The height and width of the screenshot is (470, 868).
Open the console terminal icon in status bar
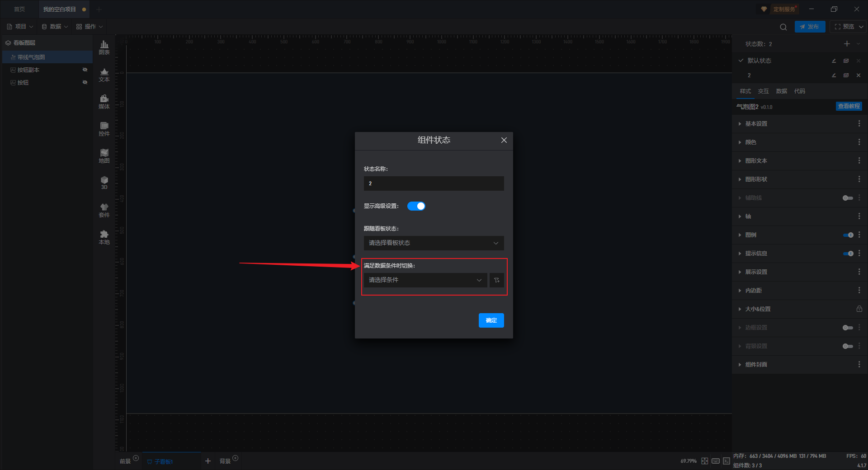point(726,461)
